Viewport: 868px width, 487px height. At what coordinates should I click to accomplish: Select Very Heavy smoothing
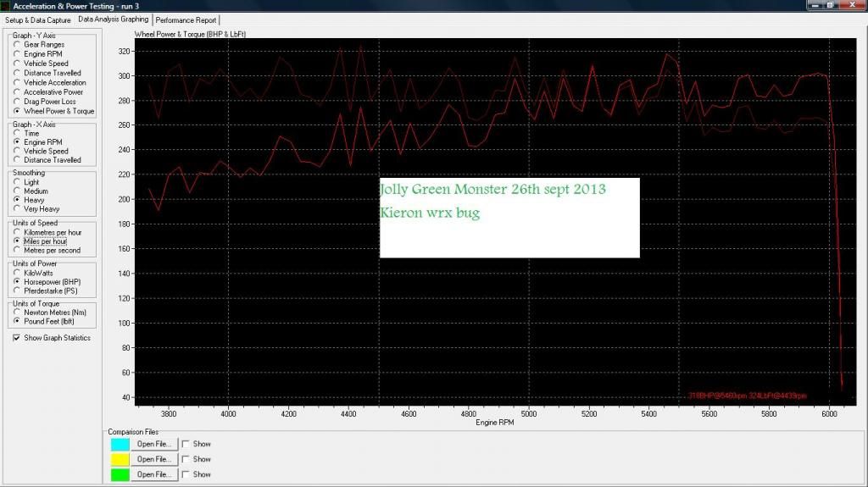tap(17, 208)
